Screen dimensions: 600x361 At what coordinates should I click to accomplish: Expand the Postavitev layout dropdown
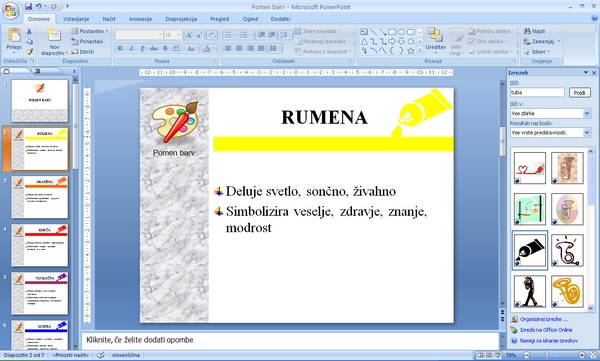[x=90, y=31]
